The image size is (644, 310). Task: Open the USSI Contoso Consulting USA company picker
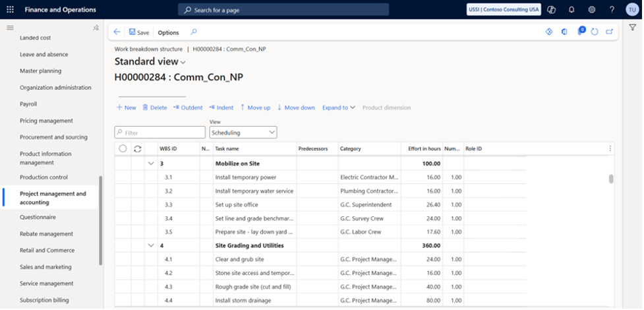[x=504, y=9]
